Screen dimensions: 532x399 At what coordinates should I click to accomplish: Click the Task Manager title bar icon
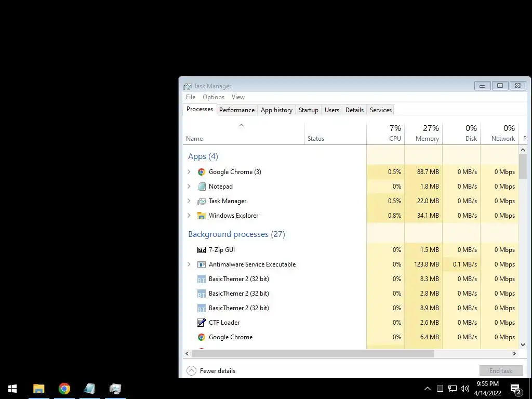187,86
